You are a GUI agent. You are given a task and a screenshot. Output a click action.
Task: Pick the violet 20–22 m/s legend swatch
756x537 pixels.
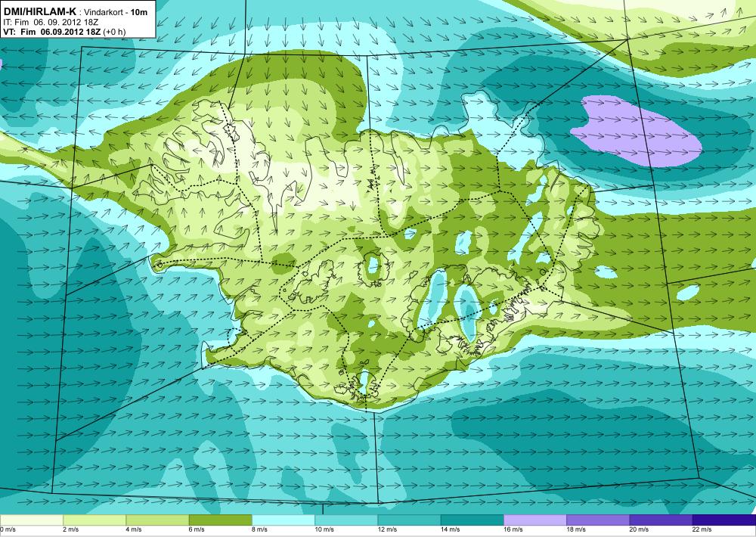coord(661,520)
